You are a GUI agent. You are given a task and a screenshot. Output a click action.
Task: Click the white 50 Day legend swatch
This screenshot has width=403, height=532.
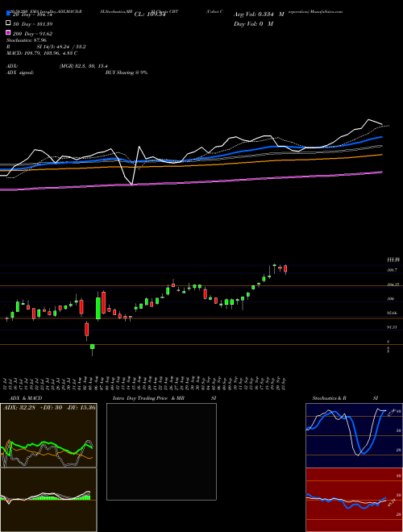click(x=8, y=23)
